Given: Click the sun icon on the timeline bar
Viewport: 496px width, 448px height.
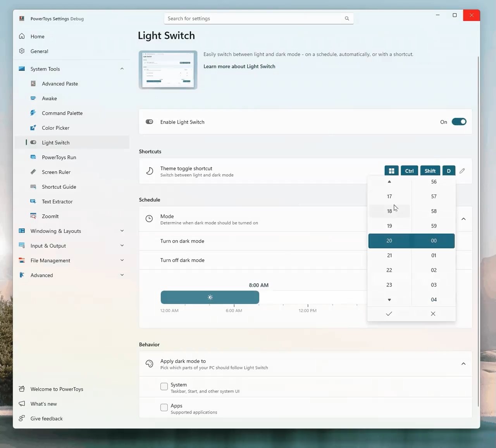Looking at the screenshot, I should click(x=210, y=297).
